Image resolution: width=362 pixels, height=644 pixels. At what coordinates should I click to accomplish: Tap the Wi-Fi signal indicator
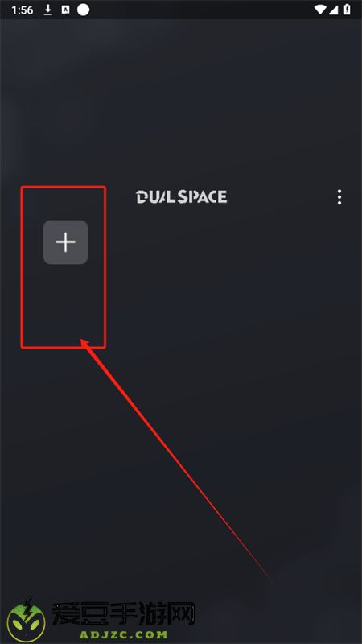click(x=319, y=10)
